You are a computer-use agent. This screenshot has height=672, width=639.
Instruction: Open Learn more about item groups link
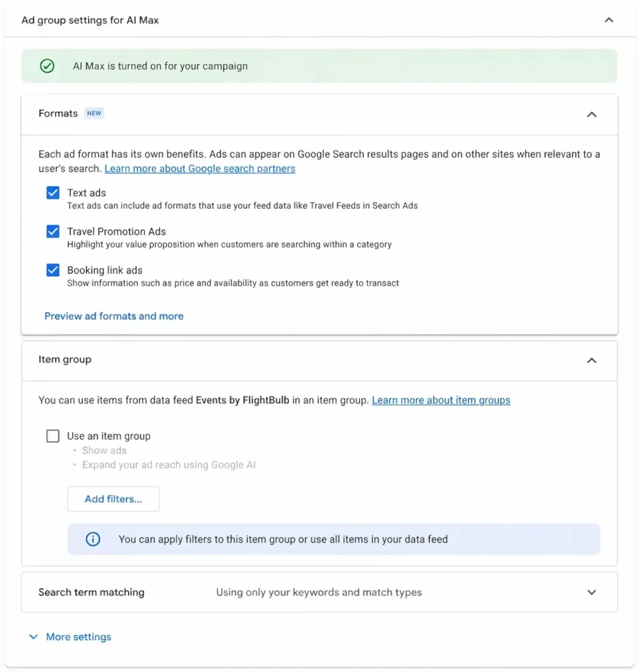(x=441, y=400)
